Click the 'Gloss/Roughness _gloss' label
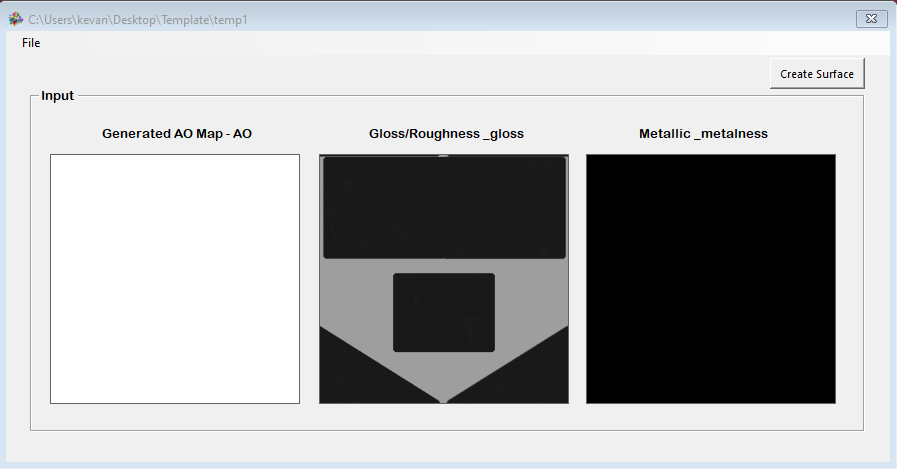The height and width of the screenshot is (469, 897). click(x=446, y=134)
